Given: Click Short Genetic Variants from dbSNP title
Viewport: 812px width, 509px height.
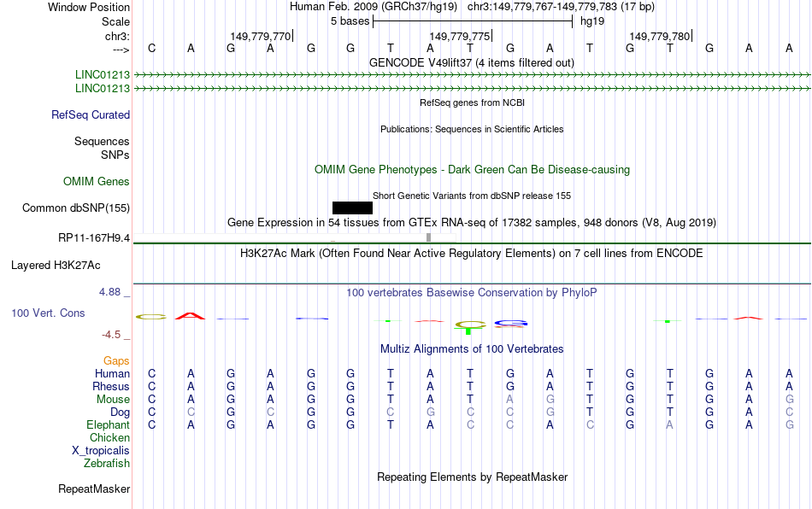Looking at the screenshot, I should pyautogui.click(x=471, y=196).
